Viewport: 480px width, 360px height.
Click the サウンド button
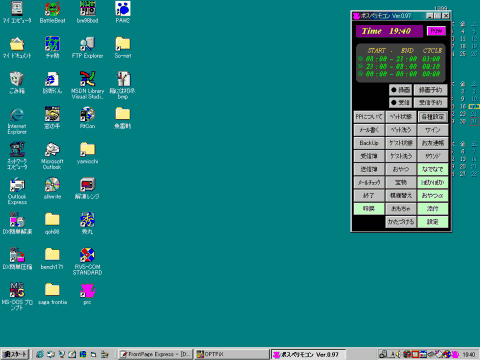point(433,156)
